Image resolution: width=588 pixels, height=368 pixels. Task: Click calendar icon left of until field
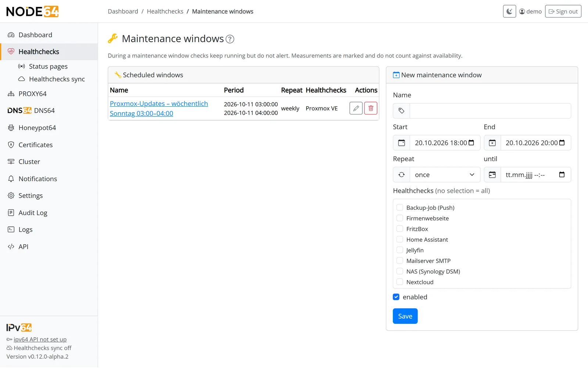[492, 175]
